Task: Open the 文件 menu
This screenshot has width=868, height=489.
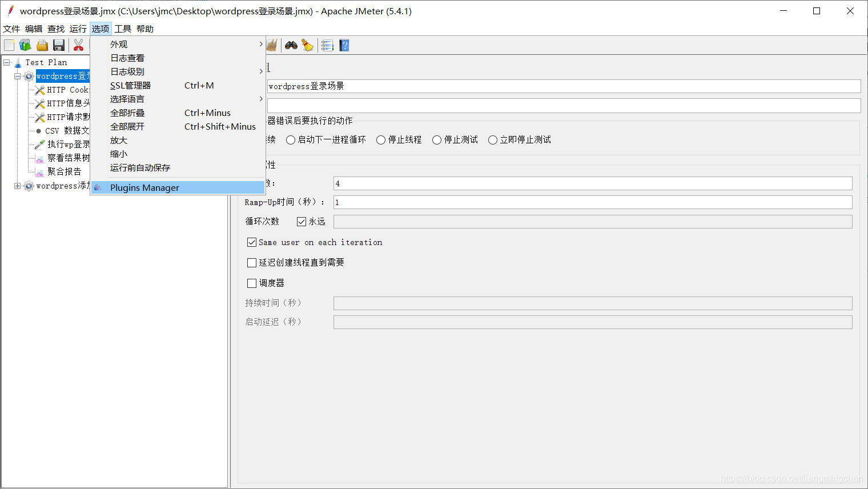Action: pyautogui.click(x=11, y=29)
